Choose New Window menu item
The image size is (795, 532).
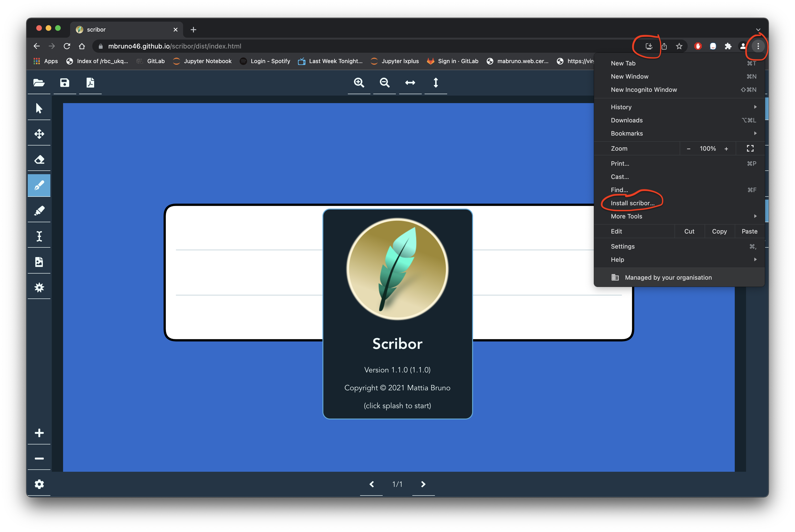tap(679, 76)
